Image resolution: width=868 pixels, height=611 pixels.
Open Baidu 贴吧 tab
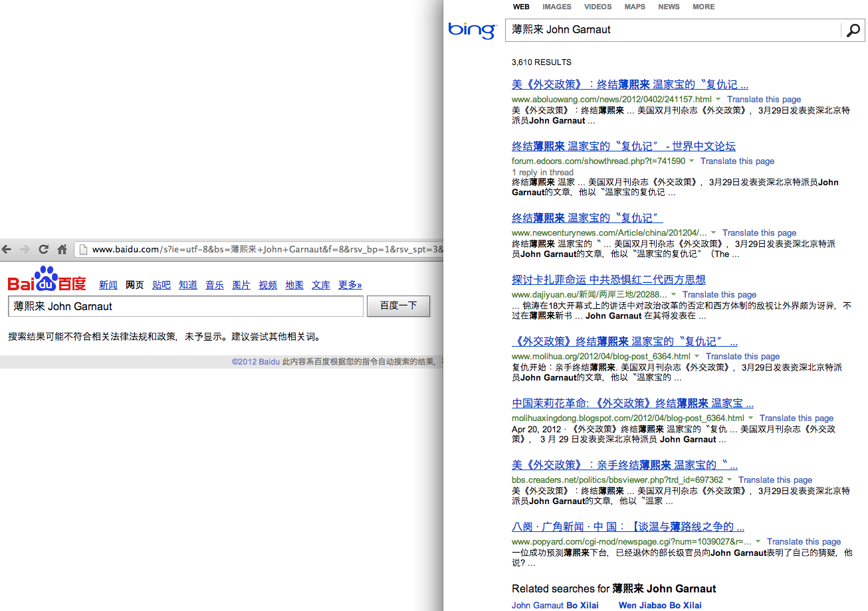(x=162, y=285)
